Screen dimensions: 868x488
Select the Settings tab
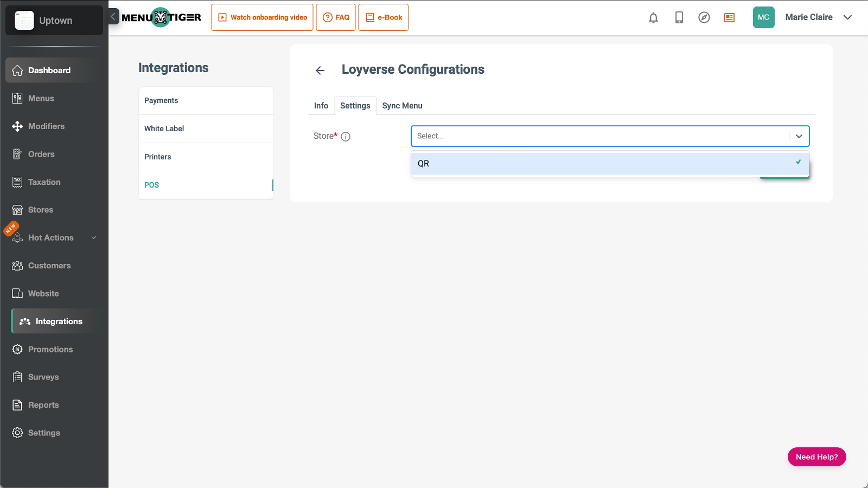(355, 106)
